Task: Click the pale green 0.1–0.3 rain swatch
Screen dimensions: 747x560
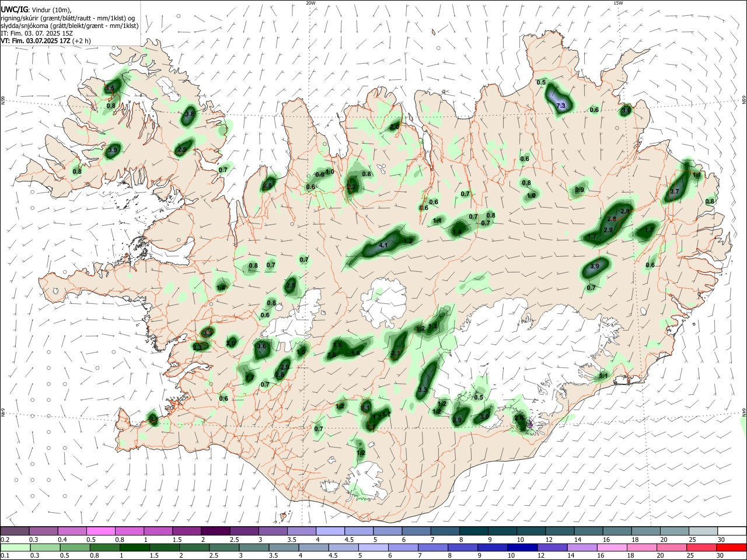Action: coord(15,548)
